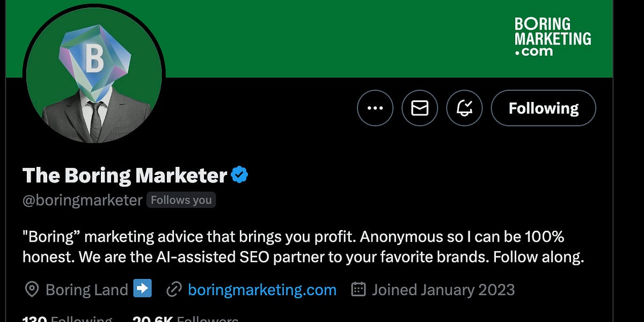Click the location pin icon
The image size is (644, 322).
tap(31, 289)
